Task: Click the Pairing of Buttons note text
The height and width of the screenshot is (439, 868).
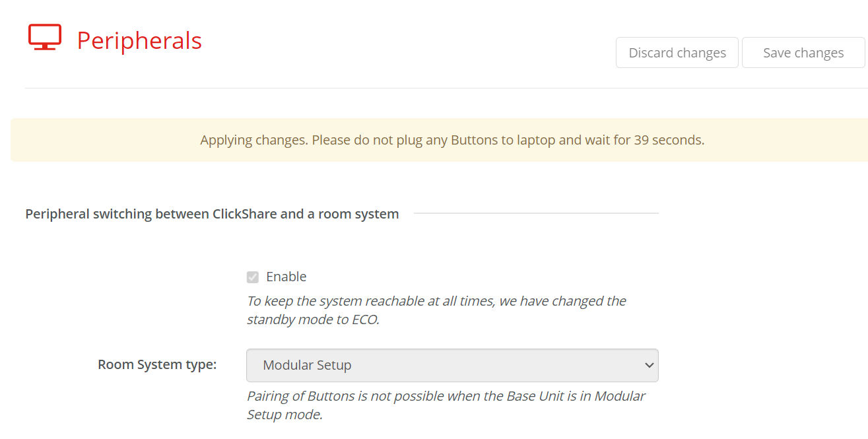Action: coord(446,405)
